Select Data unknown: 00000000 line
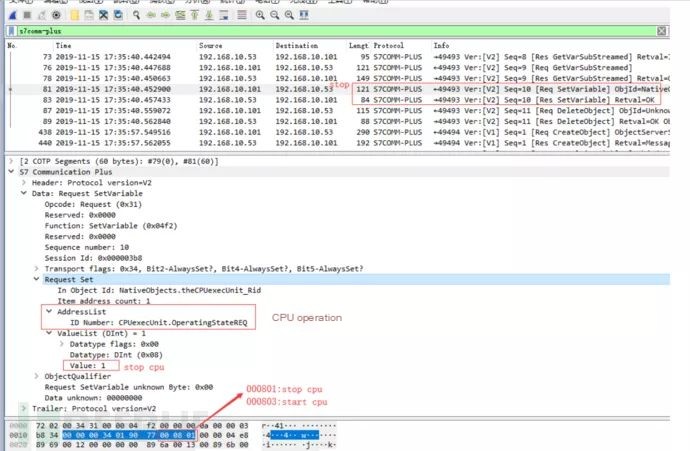This screenshot has height=451, width=690. (x=93, y=398)
